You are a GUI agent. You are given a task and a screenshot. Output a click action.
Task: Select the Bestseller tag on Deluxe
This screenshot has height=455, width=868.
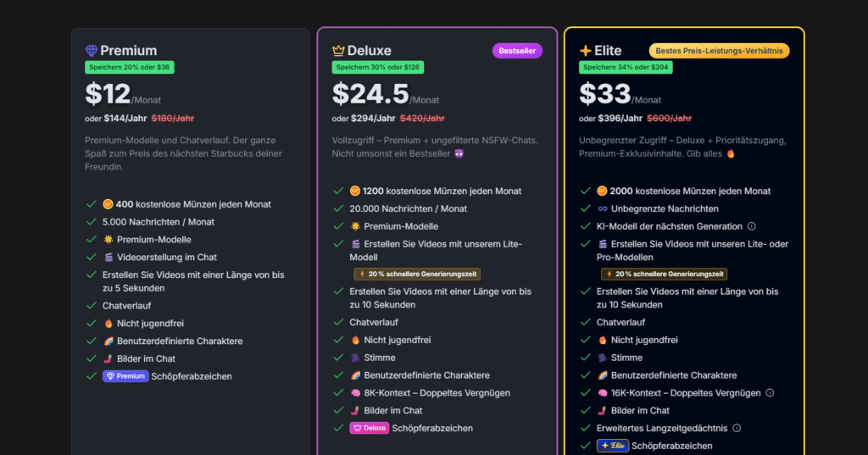tap(517, 51)
